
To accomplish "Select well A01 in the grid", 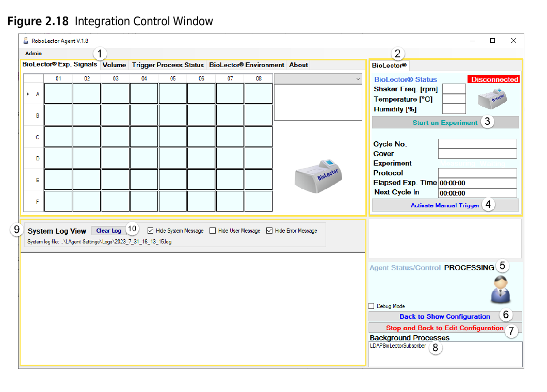I will [x=58, y=93].
